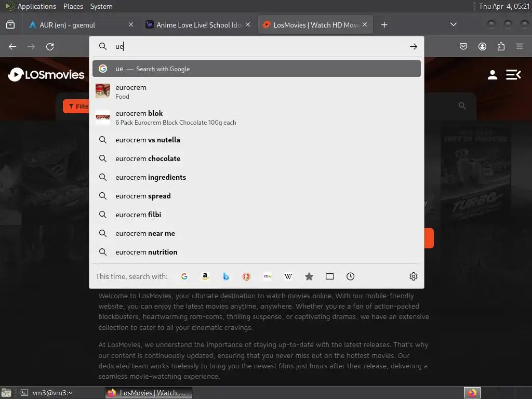Search bookmarks with the star icon
The height and width of the screenshot is (399, 532).
tap(309, 276)
